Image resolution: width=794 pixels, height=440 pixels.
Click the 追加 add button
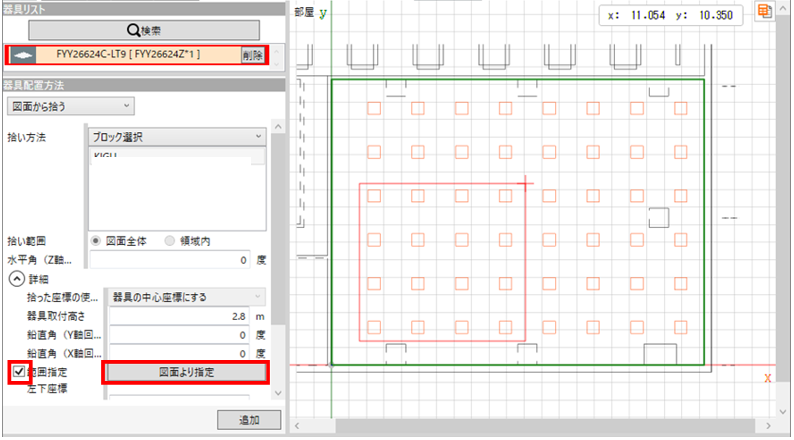click(x=249, y=420)
